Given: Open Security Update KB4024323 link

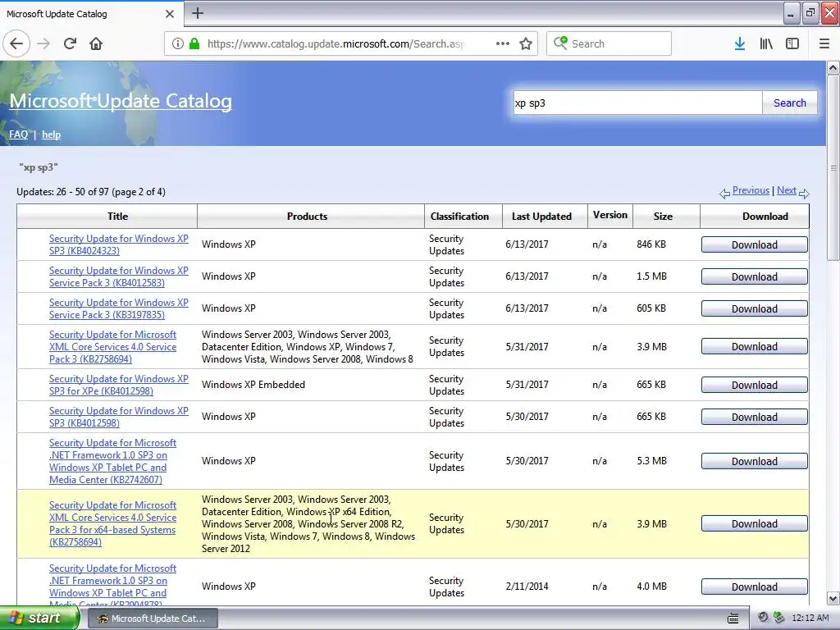Looking at the screenshot, I should 119,244.
